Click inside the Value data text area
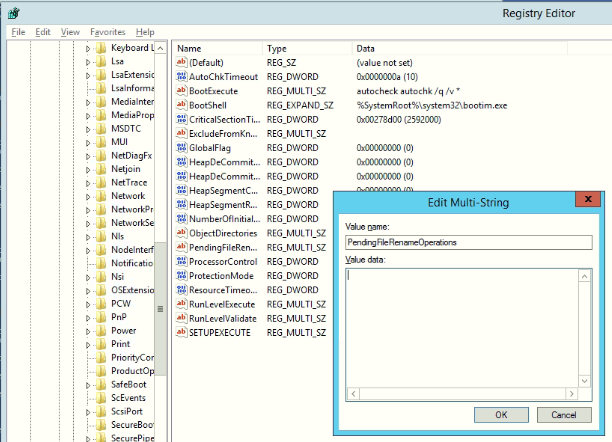612x442 pixels. [x=462, y=328]
